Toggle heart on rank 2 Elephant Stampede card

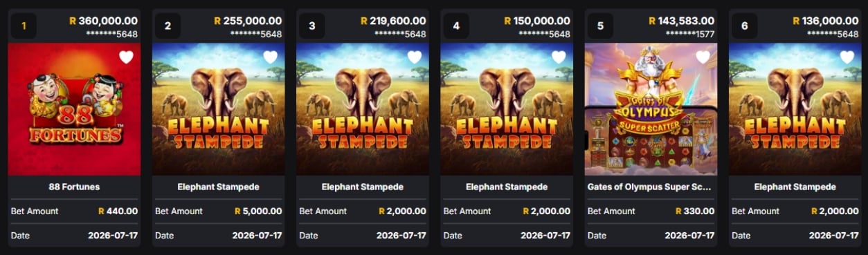point(270,57)
